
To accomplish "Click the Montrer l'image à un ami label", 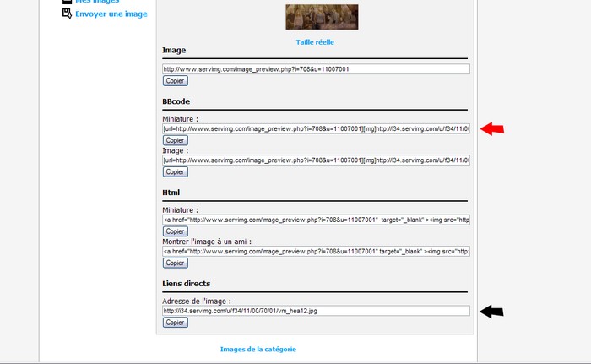I will [207, 242].
